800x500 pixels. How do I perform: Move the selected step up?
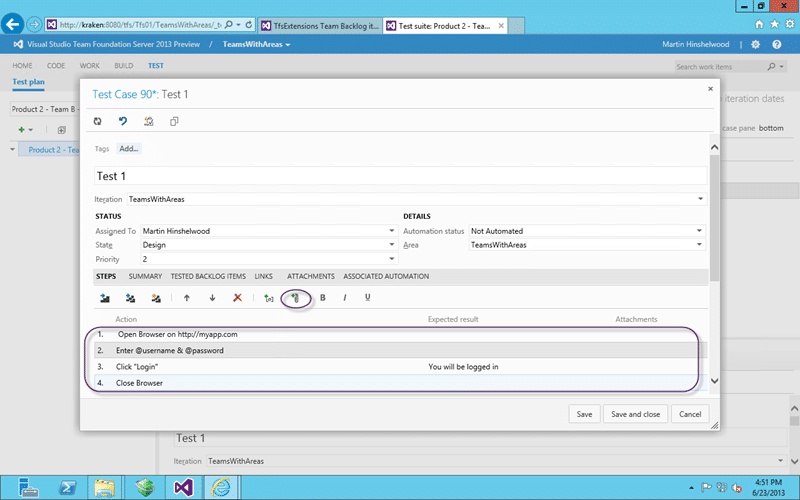(187, 298)
